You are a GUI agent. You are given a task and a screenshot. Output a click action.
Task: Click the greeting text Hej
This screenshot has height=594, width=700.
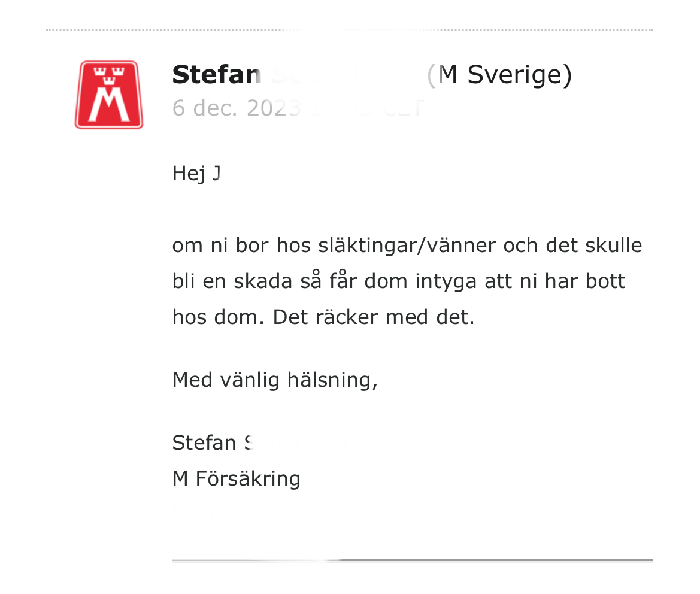pos(188,174)
